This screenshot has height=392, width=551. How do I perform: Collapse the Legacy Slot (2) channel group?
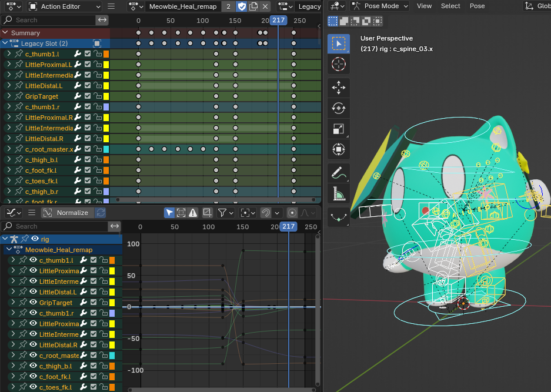(x=5, y=43)
